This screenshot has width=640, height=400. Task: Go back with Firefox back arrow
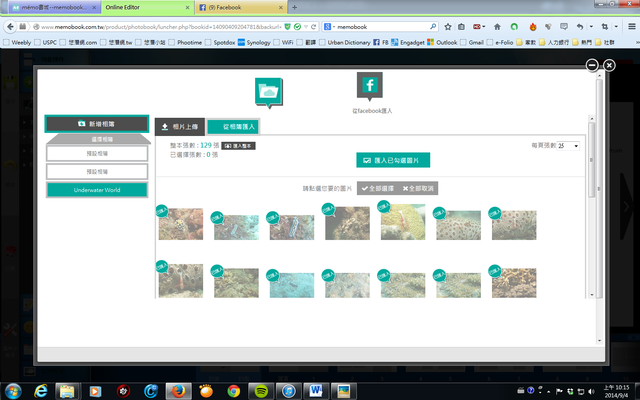(11, 27)
